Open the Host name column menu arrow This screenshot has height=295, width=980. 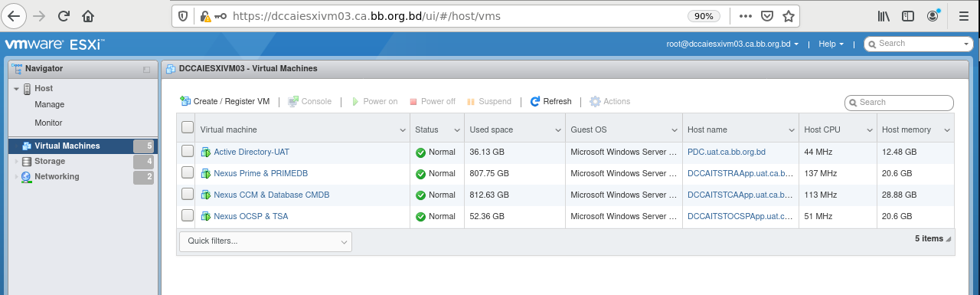tap(791, 130)
